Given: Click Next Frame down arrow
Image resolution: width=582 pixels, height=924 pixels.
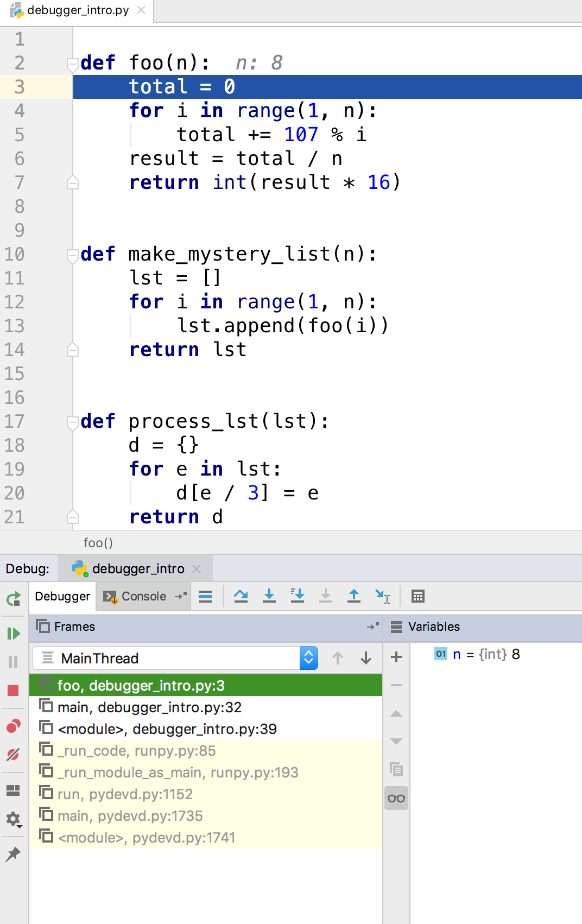Looking at the screenshot, I should point(366,658).
